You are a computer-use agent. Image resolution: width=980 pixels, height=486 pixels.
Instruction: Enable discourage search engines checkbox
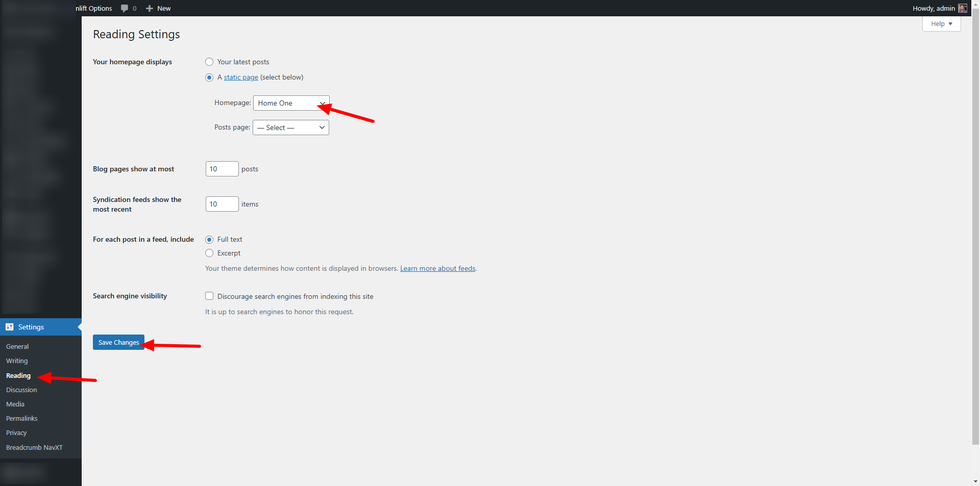(209, 296)
